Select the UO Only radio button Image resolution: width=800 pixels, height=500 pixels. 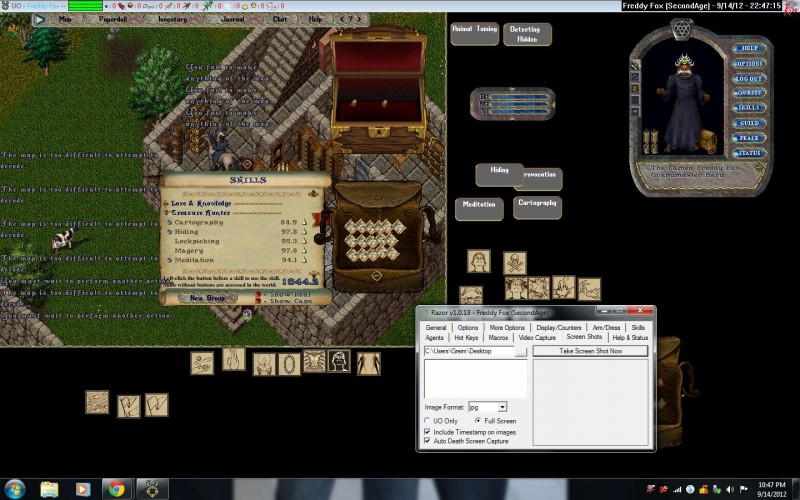click(428, 421)
